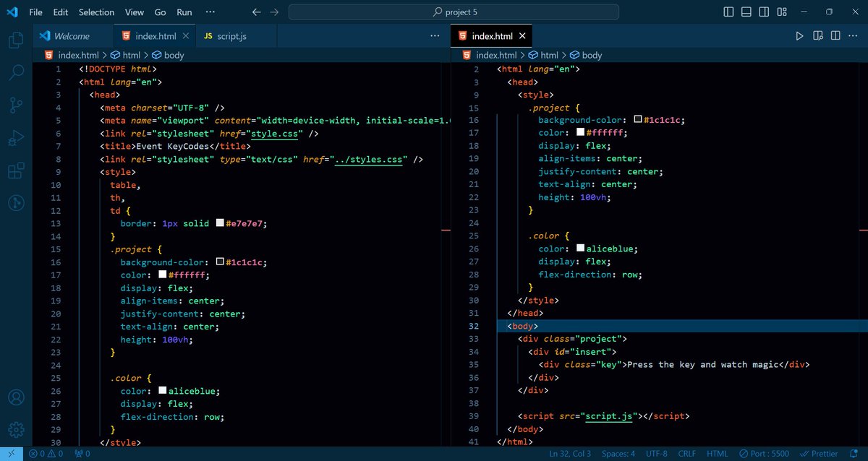Click the remote window indicator in the status bar

point(12,454)
